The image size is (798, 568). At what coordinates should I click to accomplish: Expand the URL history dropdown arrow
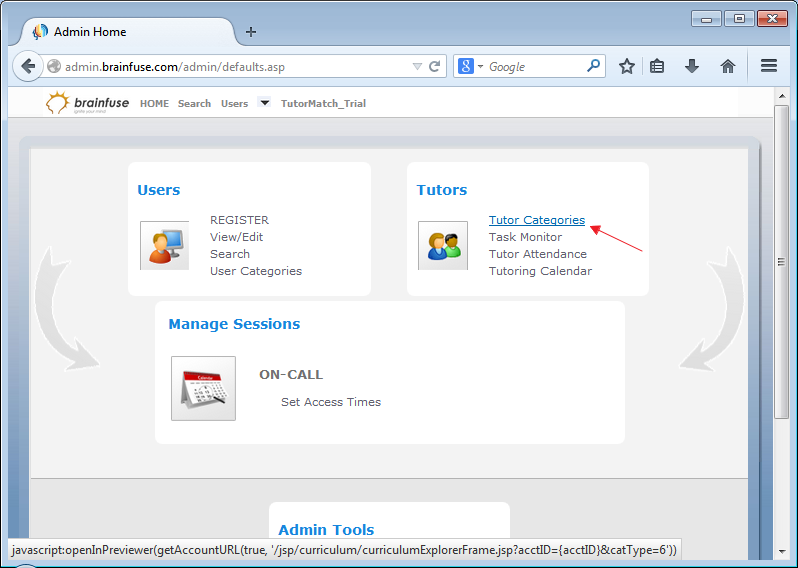pyautogui.click(x=417, y=66)
